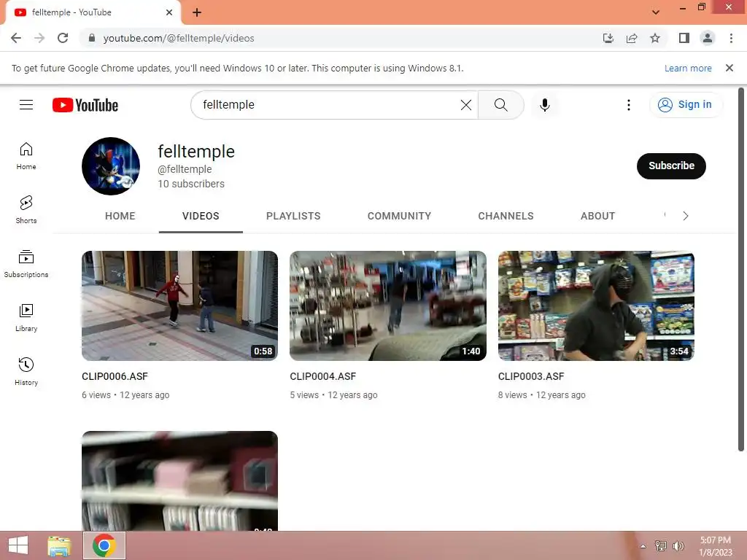The width and height of the screenshot is (747, 560).
Task: Show hidden system tray icons
Action: (643, 546)
